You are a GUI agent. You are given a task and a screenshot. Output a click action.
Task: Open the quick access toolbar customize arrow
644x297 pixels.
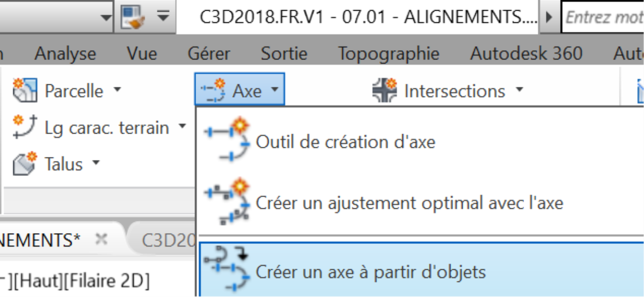[163, 17]
